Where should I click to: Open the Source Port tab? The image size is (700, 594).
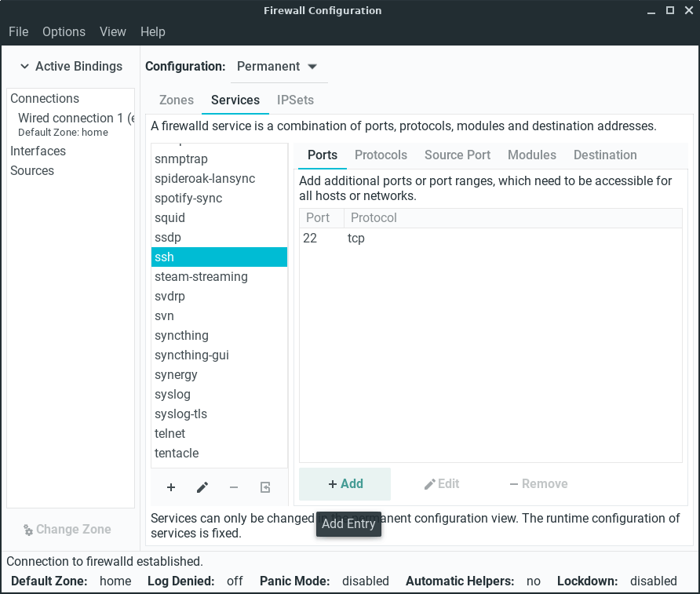pyautogui.click(x=457, y=155)
